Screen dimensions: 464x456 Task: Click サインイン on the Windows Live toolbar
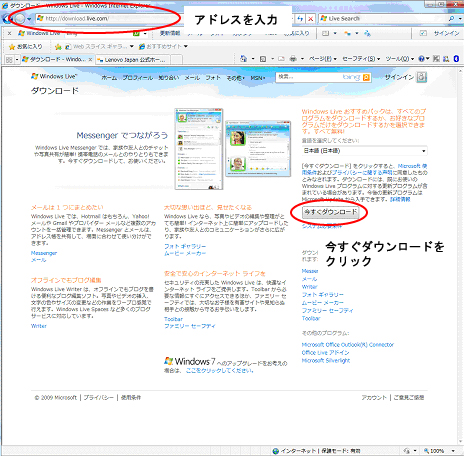tap(446, 33)
